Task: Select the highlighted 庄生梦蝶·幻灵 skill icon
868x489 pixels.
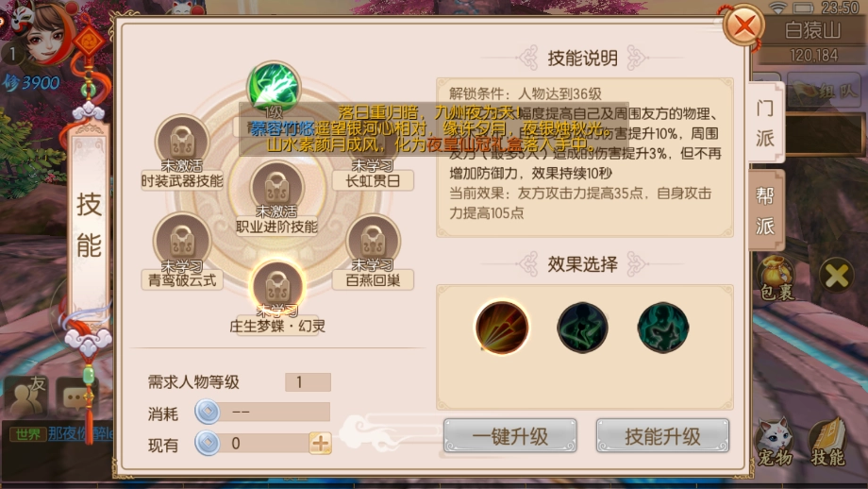Action: (x=277, y=287)
